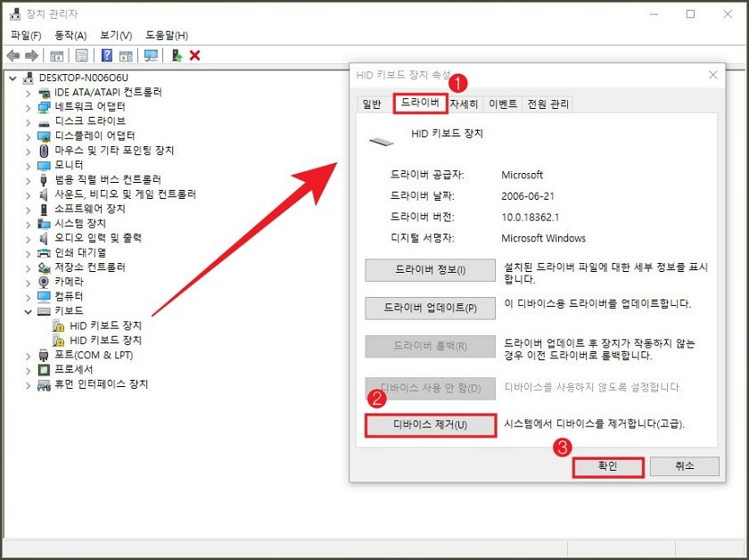The image size is (749, 560).
Task: Select the second HID 키보드 장치 entry
Action: pos(105,341)
